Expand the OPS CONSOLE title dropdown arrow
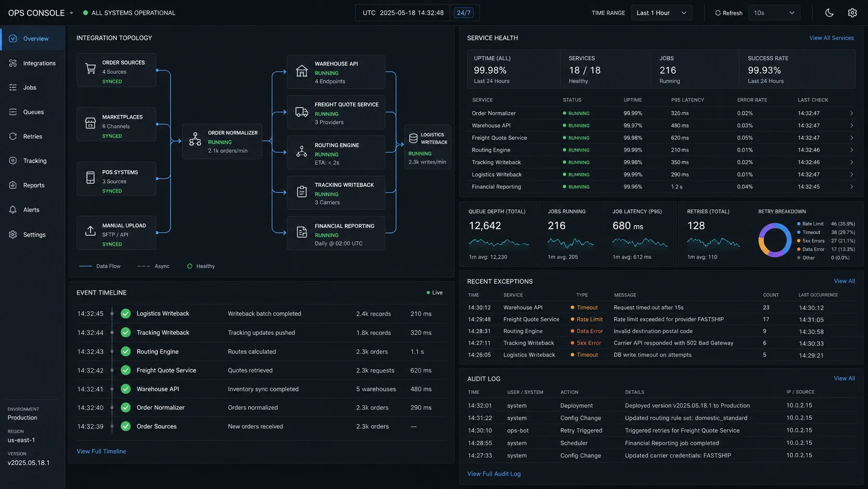 point(71,13)
